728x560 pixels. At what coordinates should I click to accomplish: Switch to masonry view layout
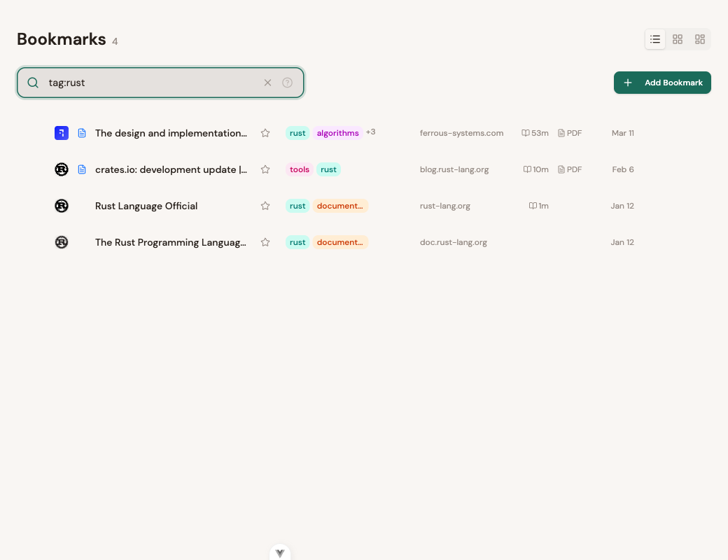pos(699,39)
